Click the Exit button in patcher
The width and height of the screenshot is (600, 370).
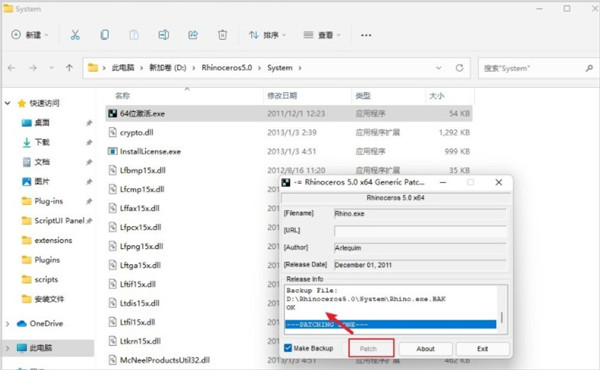click(483, 349)
